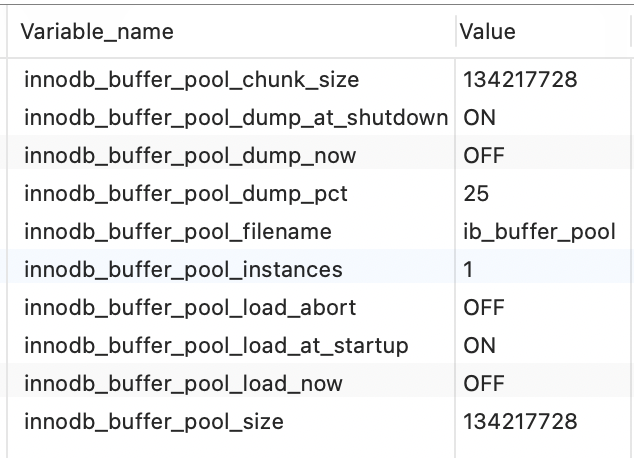Image resolution: width=634 pixels, height=458 pixels.
Task: Click the OFF value for dump_now
Action: pyautogui.click(x=484, y=156)
